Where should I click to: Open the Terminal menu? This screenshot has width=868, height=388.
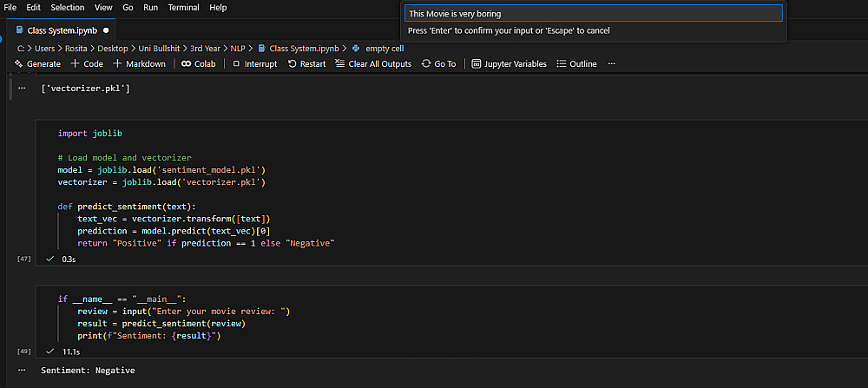click(183, 7)
